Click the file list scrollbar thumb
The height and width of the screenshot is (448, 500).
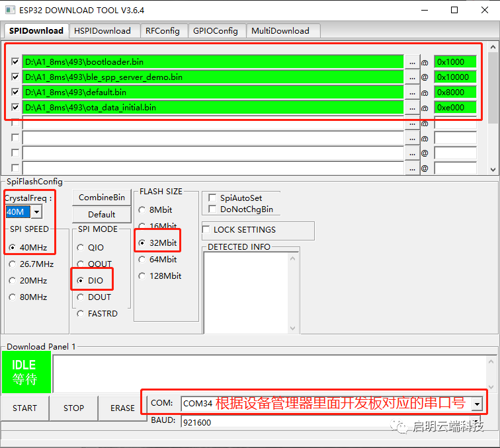click(x=493, y=88)
